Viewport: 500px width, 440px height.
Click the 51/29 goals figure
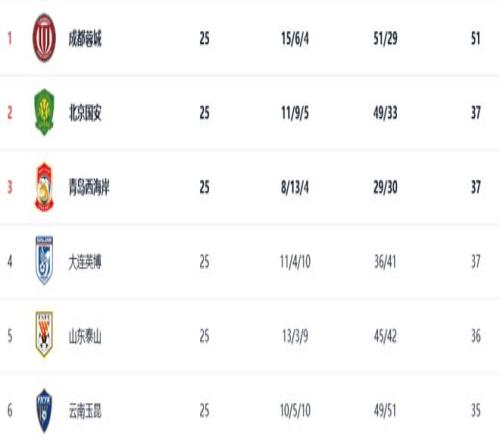coord(385,38)
